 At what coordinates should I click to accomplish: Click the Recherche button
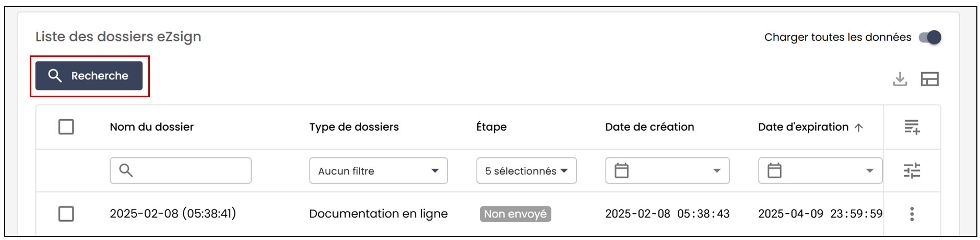point(89,76)
